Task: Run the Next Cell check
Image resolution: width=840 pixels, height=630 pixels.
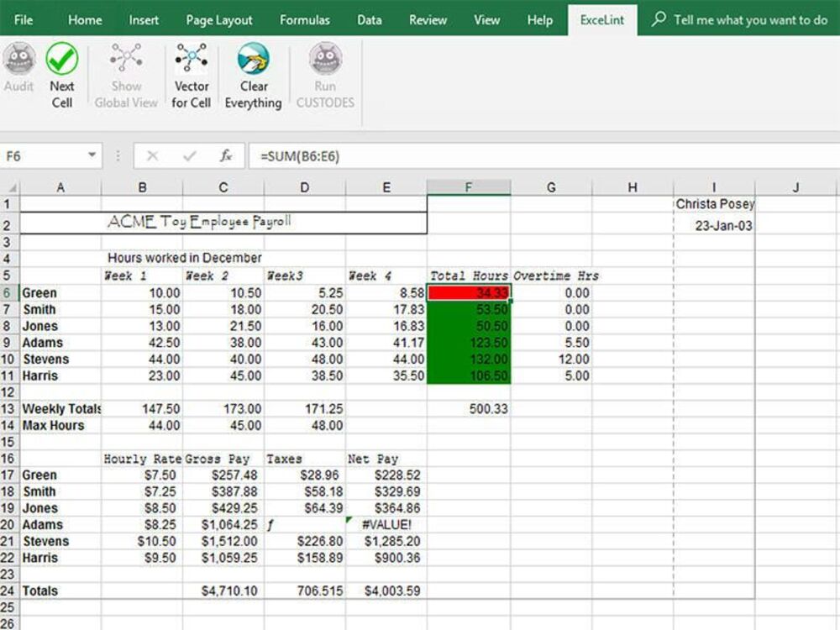Action: [x=62, y=76]
